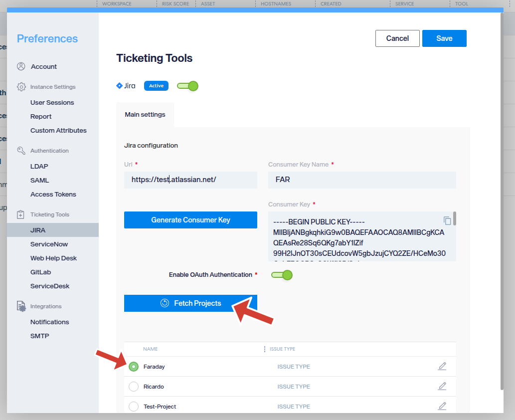Image resolution: width=515 pixels, height=420 pixels.
Task: Click the Jira diamond logo icon
Action: (119, 86)
